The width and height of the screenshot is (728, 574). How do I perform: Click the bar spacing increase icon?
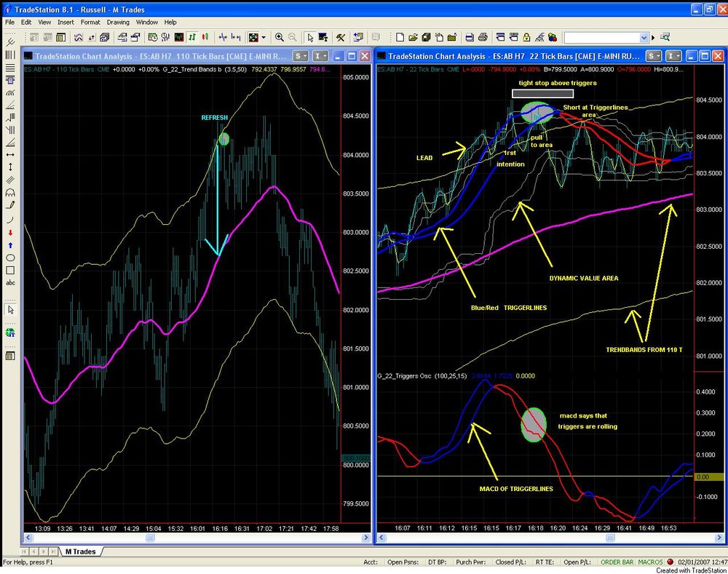click(x=236, y=38)
